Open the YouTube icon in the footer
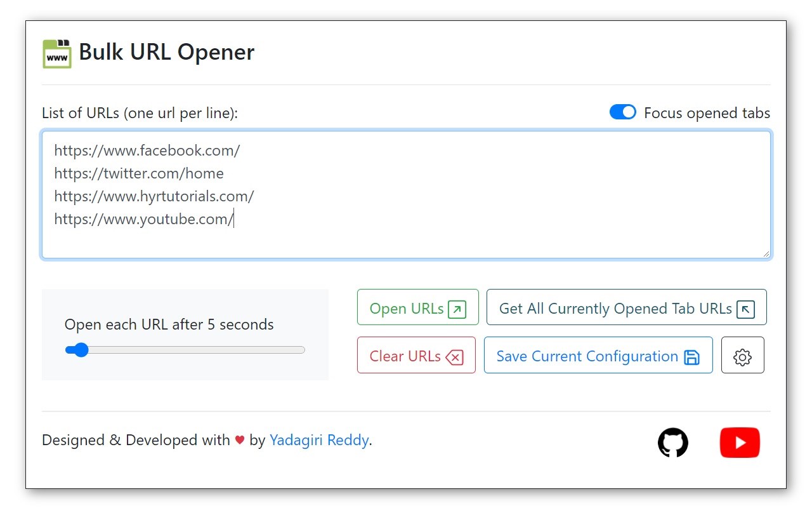The width and height of the screenshot is (812, 508). click(x=740, y=443)
